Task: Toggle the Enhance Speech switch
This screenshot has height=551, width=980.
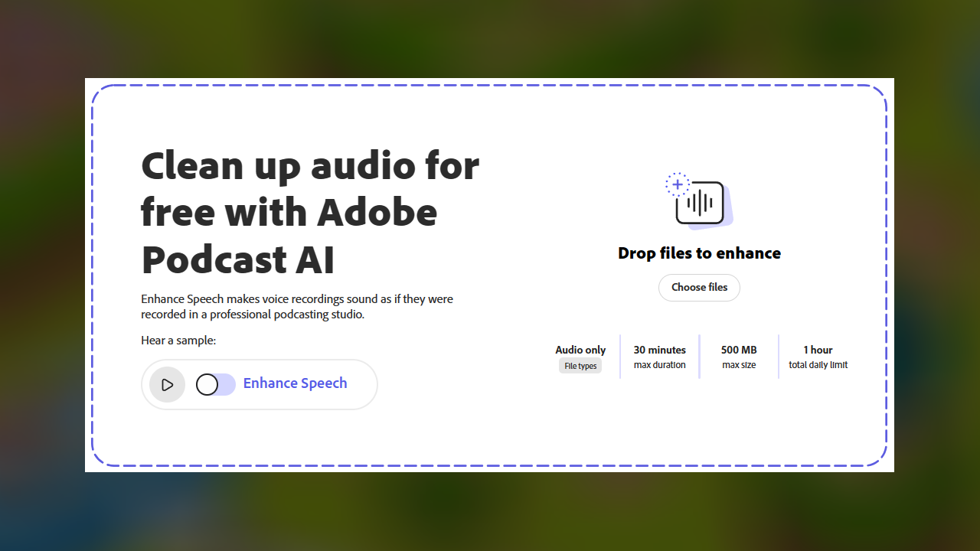Action: 215,384
